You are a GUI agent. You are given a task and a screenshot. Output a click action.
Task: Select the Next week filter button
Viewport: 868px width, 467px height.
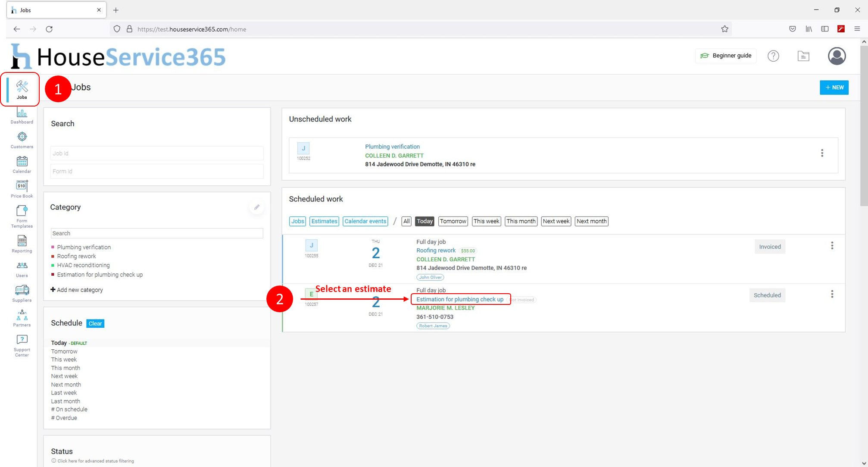tap(556, 221)
